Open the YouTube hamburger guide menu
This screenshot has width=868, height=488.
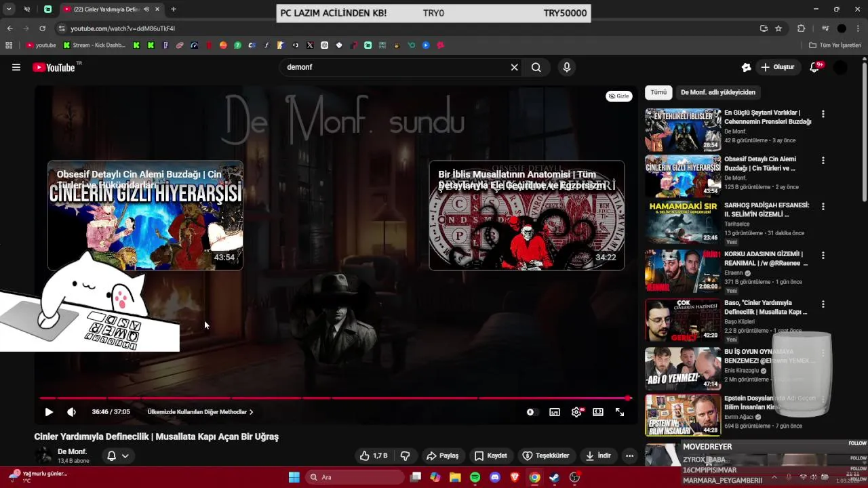(x=16, y=67)
